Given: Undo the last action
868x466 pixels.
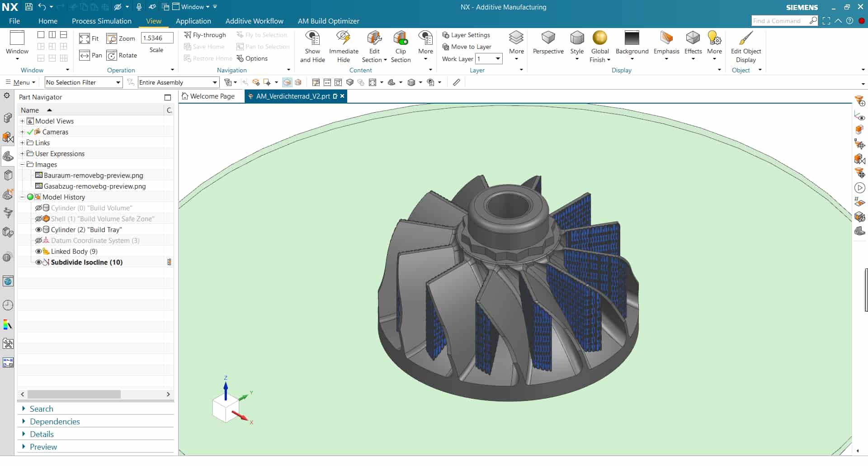Looking at the screenshot, I should tap(42, 7).
